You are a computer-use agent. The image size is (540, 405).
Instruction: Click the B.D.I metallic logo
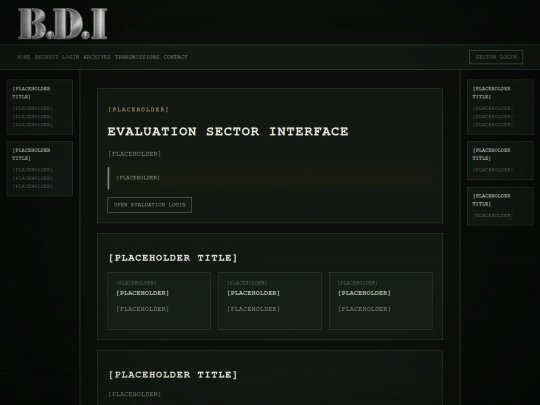click(63, 23)
